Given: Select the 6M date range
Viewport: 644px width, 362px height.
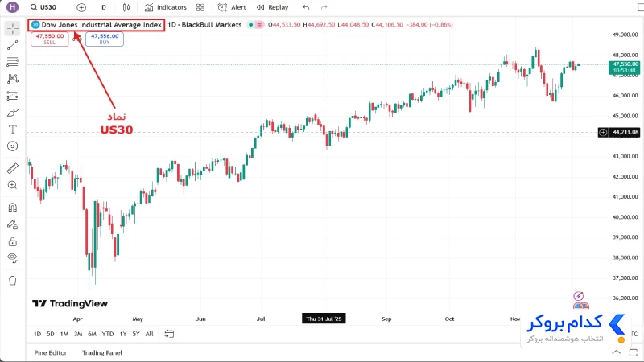Looking at the screenshot, I should tap(92, 334).
